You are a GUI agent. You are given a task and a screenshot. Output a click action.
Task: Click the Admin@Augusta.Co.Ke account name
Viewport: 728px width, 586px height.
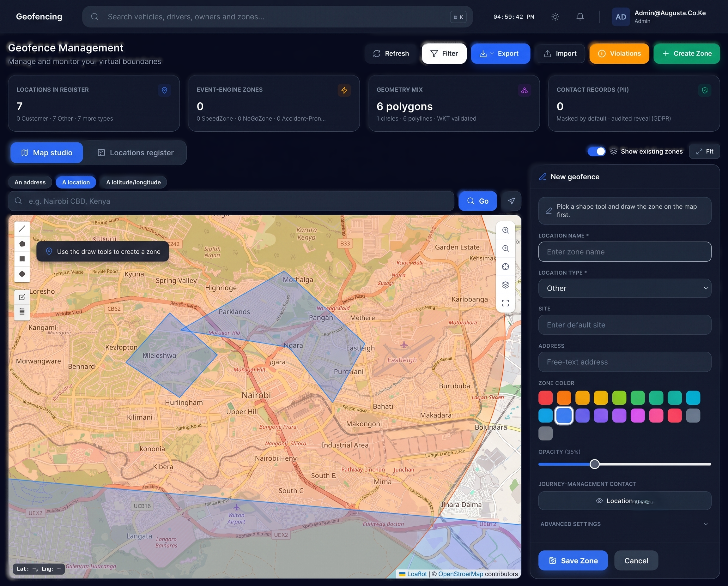[670, 13]
